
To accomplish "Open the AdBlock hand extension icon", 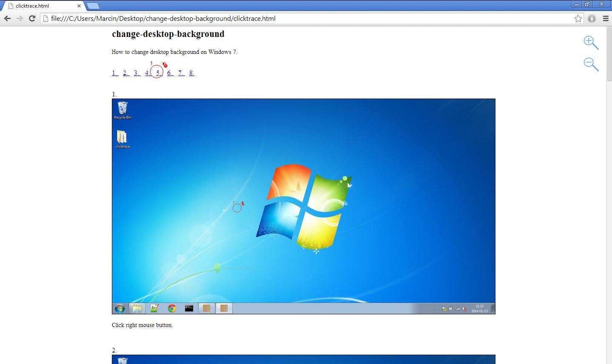I will (592, 18).
